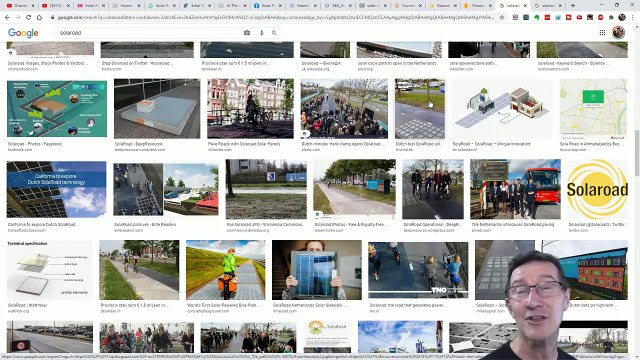This screenshot has width=640, height=360.
Task: Run search with the blue magnifier icon
Action: coord(274,33)
